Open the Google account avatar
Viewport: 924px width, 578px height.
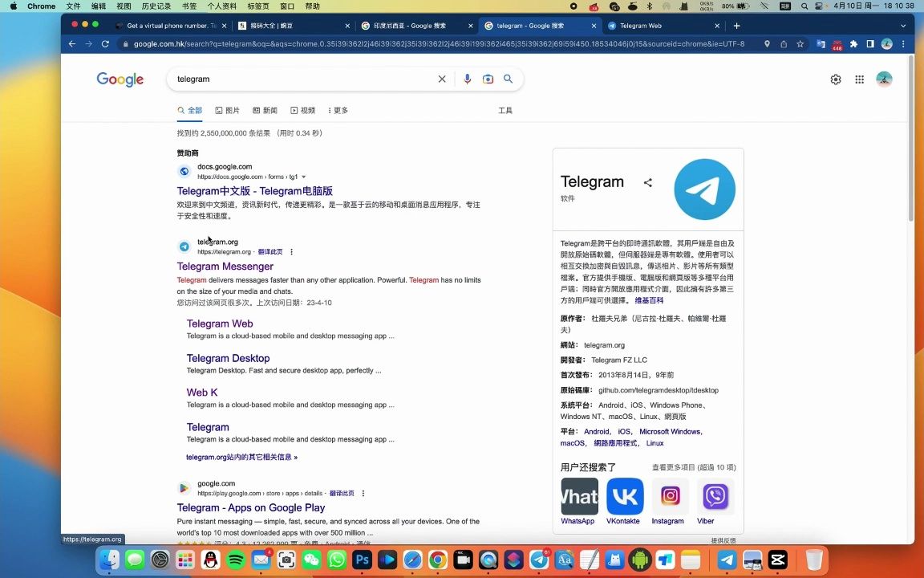pos(884,79)
